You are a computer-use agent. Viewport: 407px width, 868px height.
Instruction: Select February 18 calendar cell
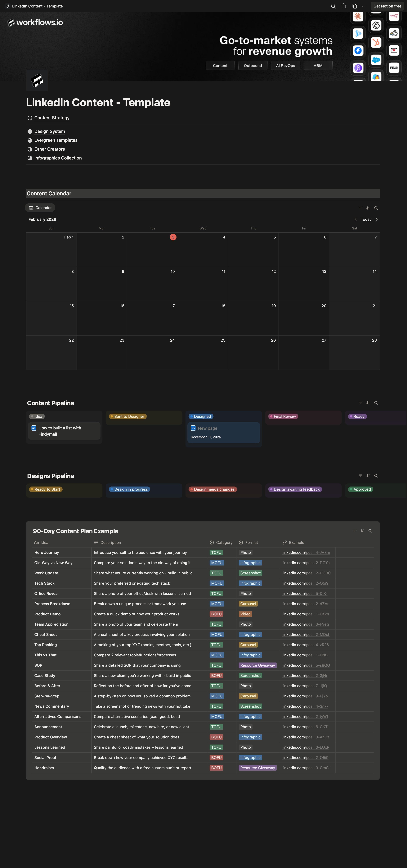[x=203, y=318]
